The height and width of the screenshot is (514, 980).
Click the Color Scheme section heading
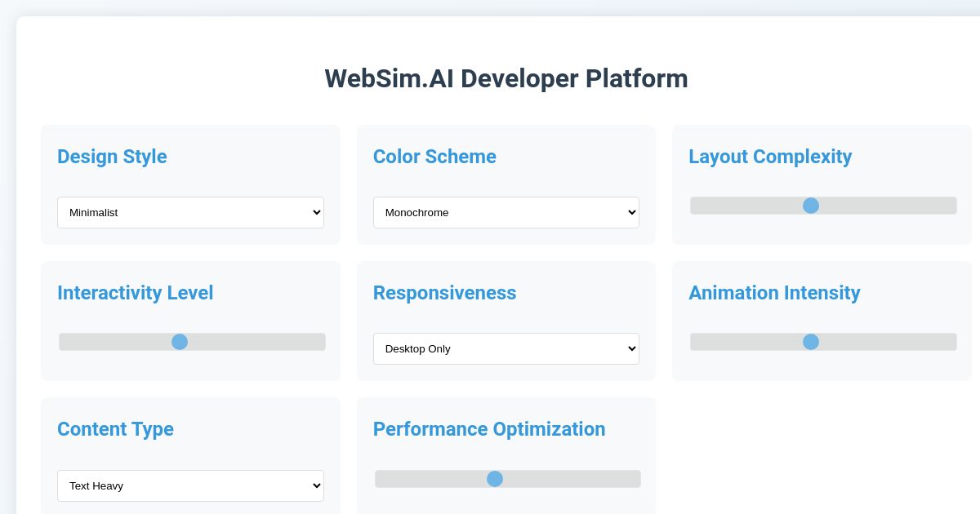click(x=434, y=157)
